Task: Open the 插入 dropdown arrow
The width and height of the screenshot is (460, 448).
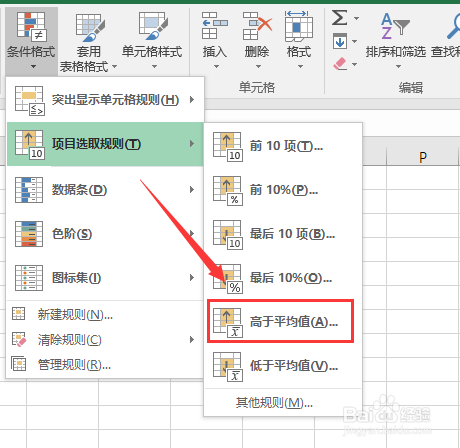Action: [216, 67]
